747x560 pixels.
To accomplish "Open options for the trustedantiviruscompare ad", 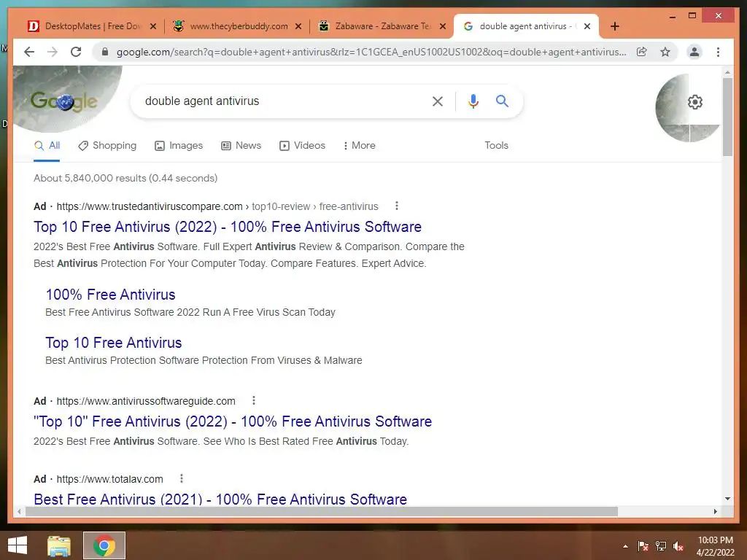I will [x=397, y=206].
